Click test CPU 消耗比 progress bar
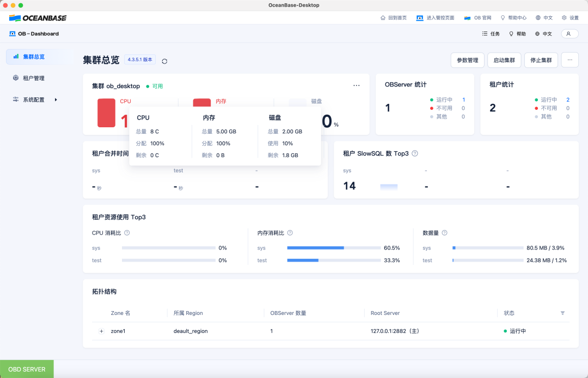 (169, 261)
